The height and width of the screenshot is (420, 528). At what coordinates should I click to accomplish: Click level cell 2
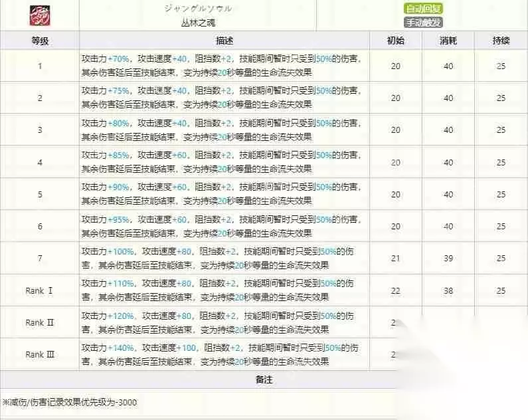coord(40,98)
